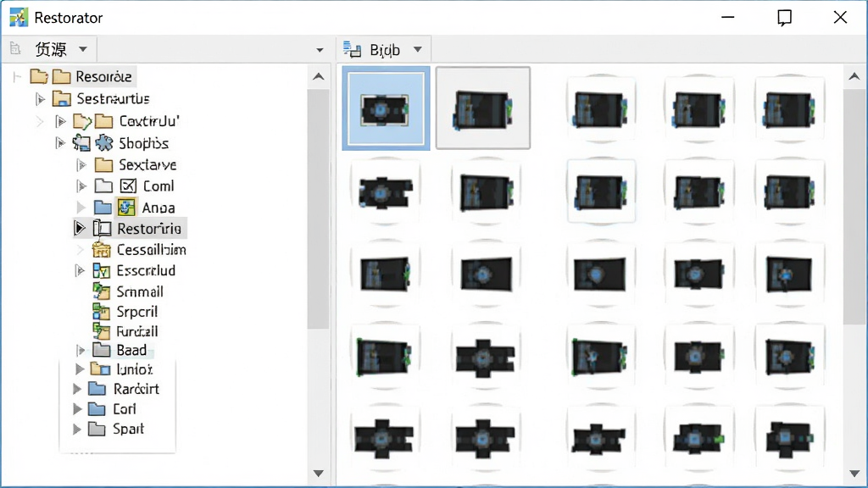Select the bordered second thumbnail in the top row

[482, 108]
